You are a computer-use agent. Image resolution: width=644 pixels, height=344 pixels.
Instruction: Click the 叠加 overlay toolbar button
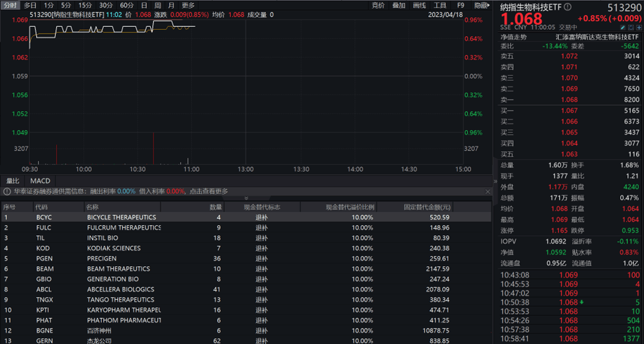pos(399,6)
